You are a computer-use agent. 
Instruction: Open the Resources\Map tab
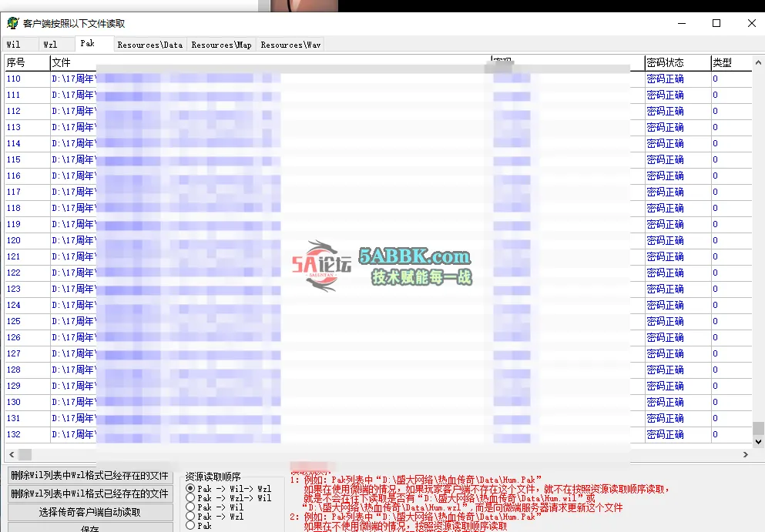tap(222, 45)
